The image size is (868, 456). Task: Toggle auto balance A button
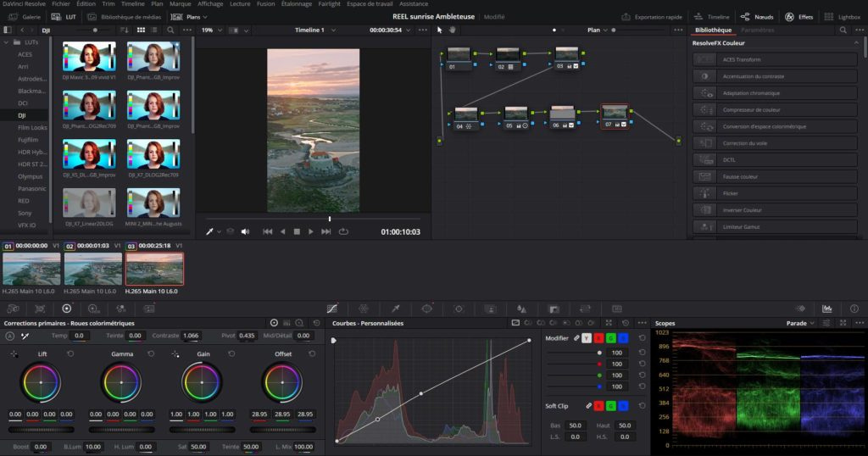tap(10, 336)
